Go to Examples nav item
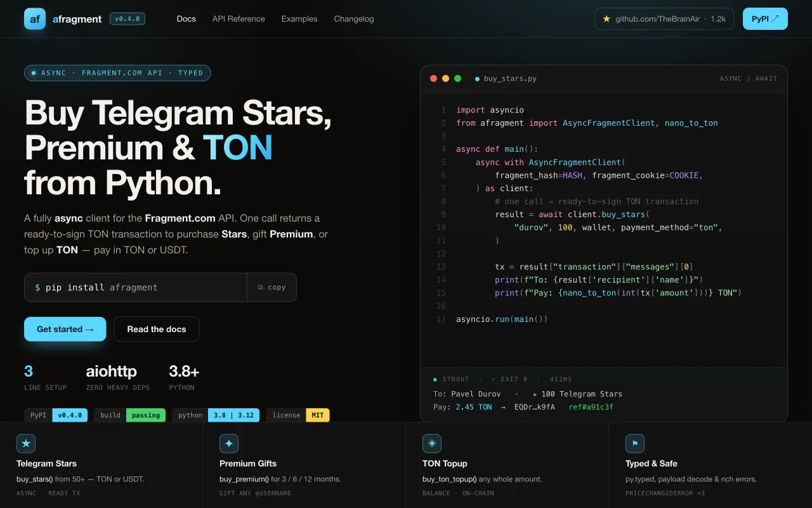812x508 pixels. click(299, 19)
